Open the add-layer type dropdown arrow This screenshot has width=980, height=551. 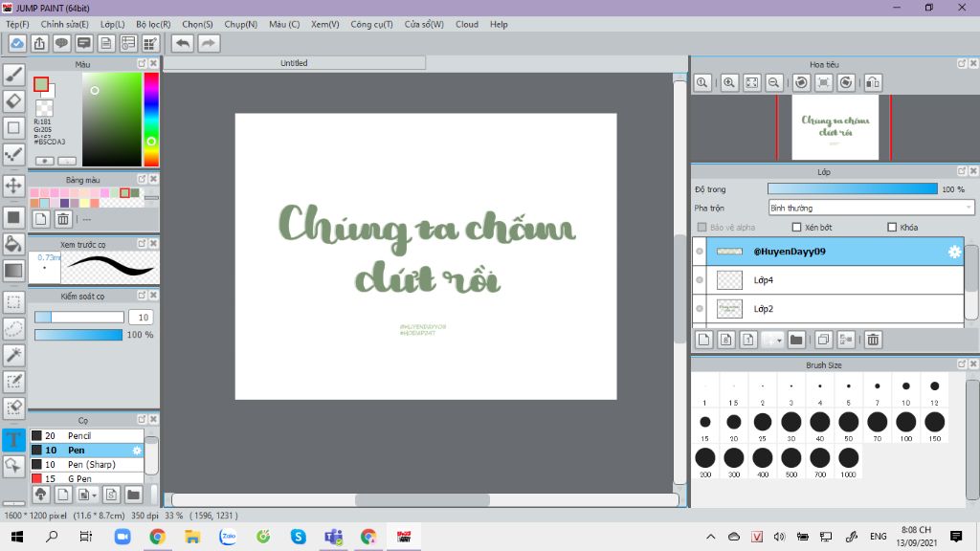[x=772, y=340]
